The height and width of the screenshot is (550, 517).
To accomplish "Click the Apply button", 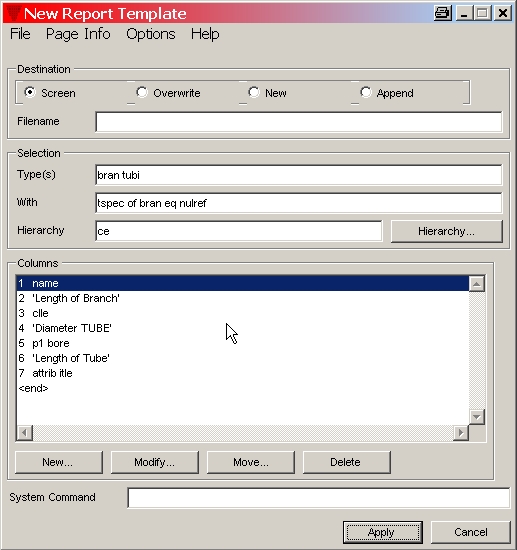I will 383,532.
